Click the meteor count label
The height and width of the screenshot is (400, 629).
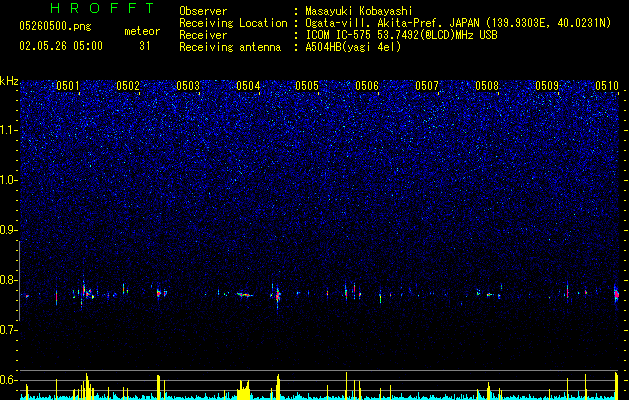(x=142, y=31)
